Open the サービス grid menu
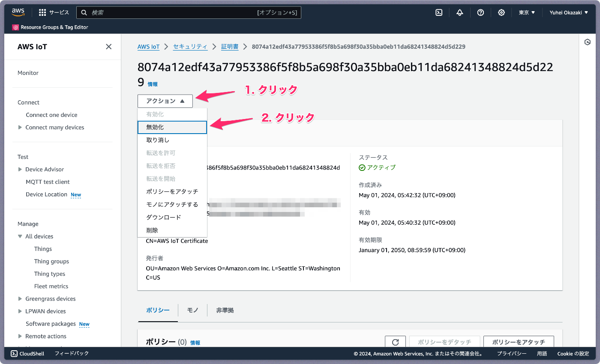This screenshot has height=364, width=600. (x=54, y=12)
